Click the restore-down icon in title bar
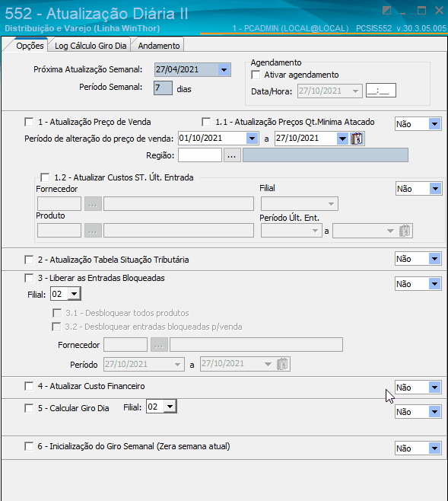Viewport: 448px width, 501px height. coord(386,11)
